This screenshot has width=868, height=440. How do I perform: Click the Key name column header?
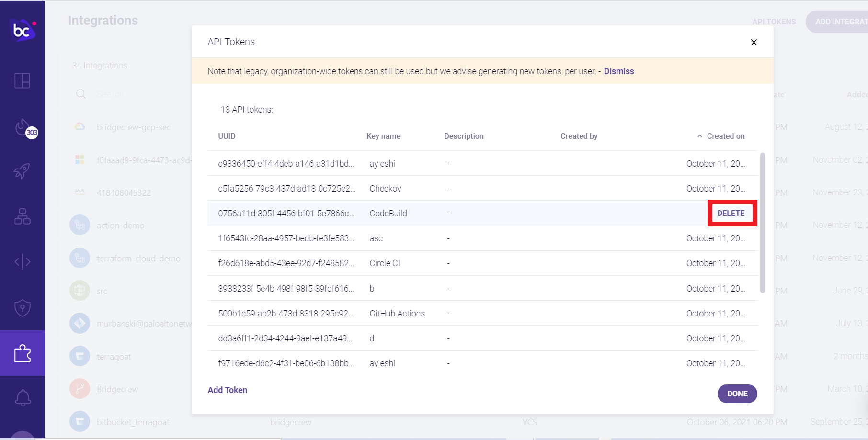383,136
